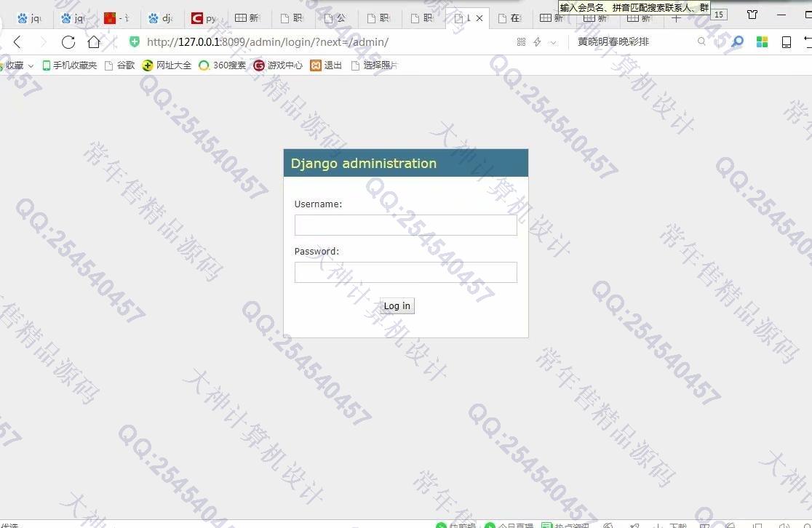
Task: Open the 收藏 favorites menu
Action: 14,65
